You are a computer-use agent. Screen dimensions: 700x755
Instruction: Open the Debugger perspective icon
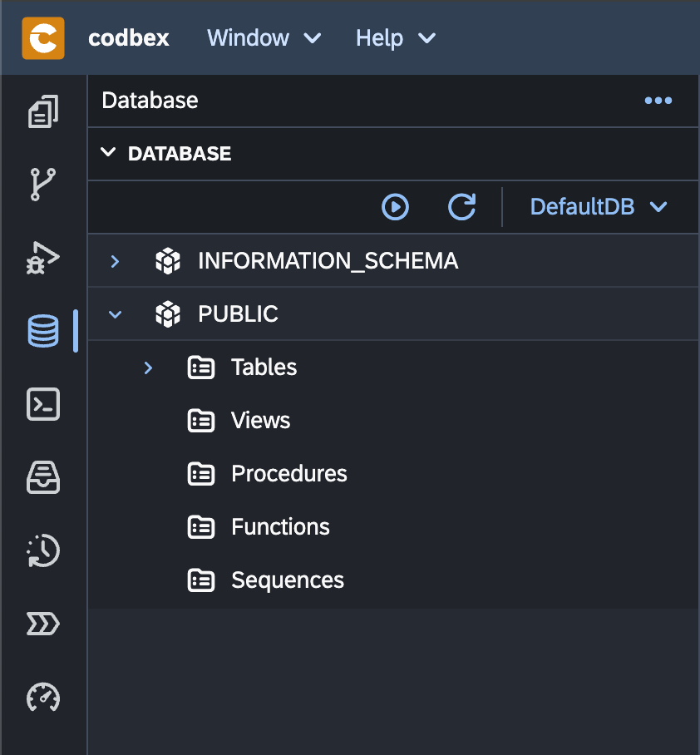pyautogui.click(x=43, y=258)
